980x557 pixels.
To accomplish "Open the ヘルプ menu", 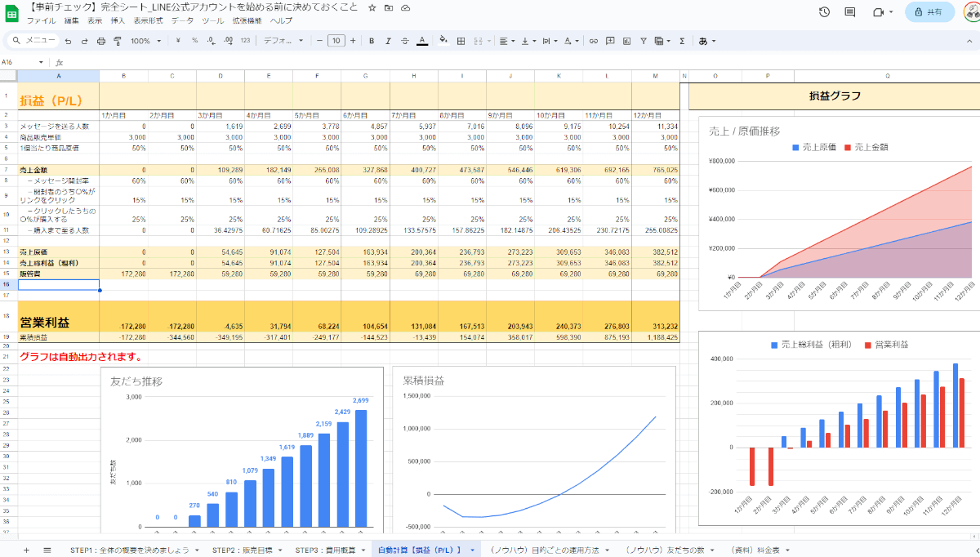I will (x=281, y=20).
